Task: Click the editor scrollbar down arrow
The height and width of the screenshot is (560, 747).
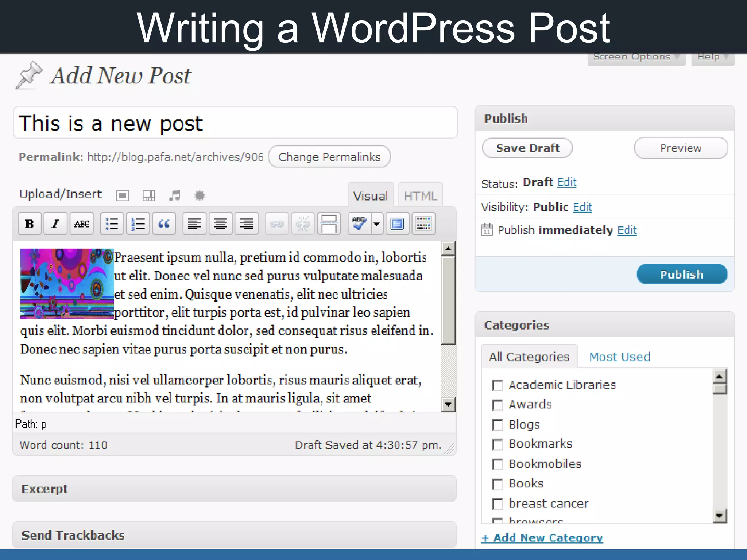Action: [x=448, y=404]
